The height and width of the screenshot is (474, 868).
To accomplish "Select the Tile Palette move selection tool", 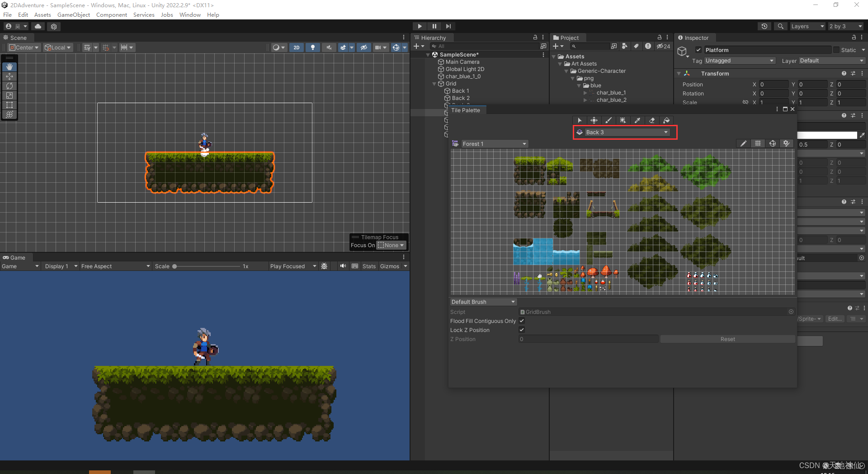I will pos(594,120).
